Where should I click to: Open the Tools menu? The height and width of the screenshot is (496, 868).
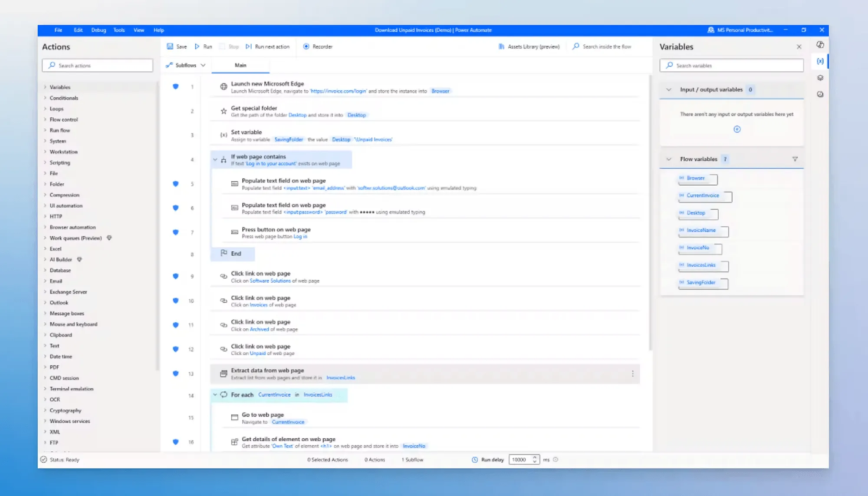119,30
